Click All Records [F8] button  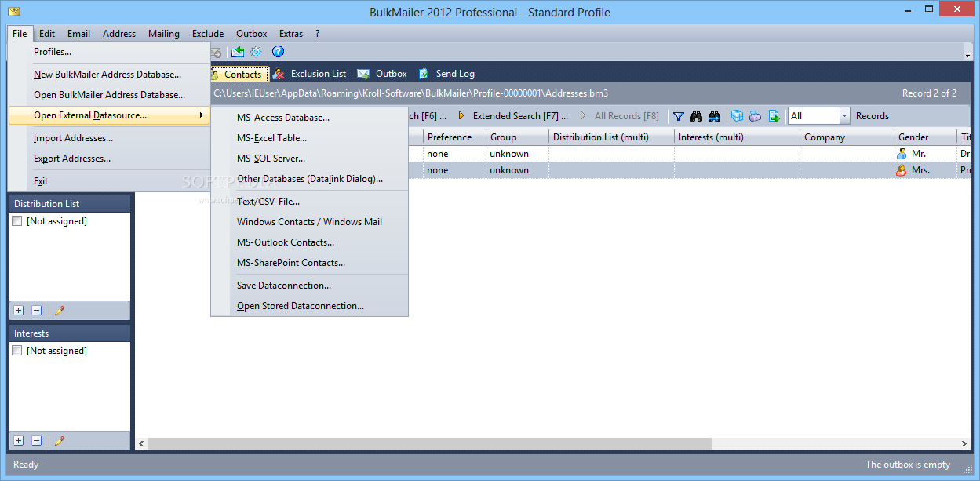pyautogui.click(x=620, y=116)
